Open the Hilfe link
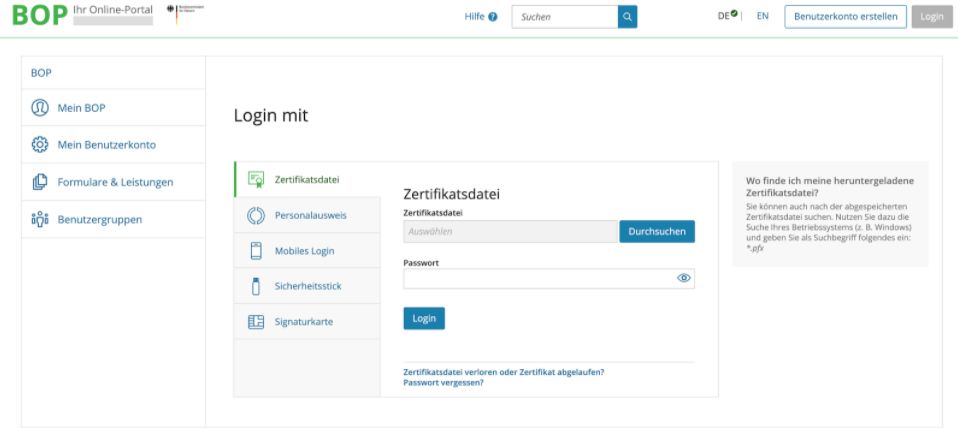Screen dimensions: 958x428 point(474,16)
